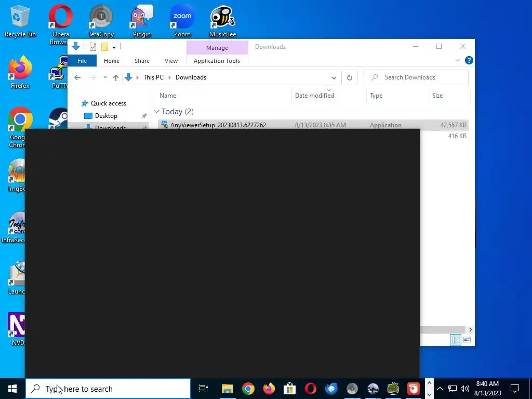
Task: Click the horizontal scrollbar right arrow
Action: click(470, 329)
